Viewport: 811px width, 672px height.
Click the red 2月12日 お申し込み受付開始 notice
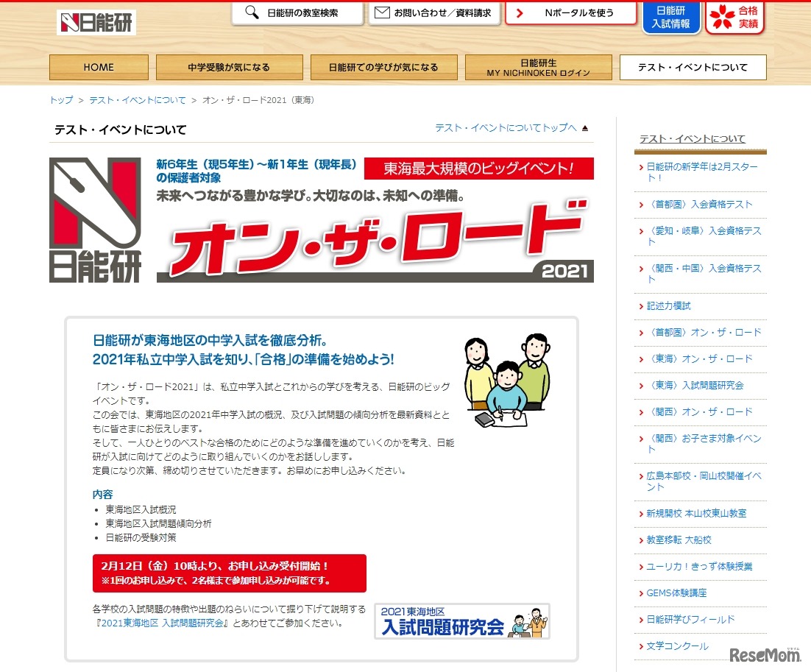coord(230,573)
